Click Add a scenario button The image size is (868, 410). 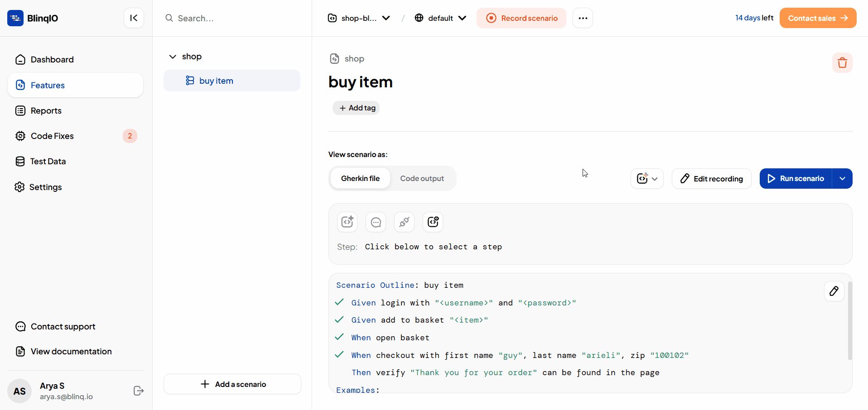click(232, 384)
